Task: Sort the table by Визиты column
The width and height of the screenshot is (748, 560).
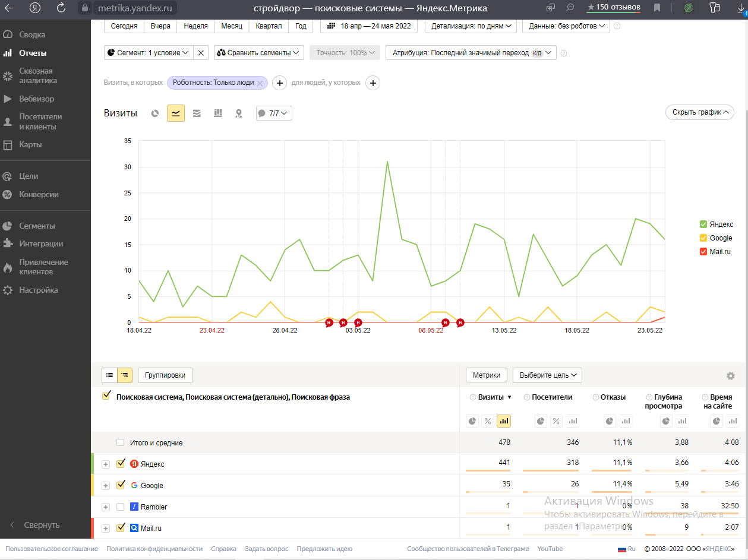Action: pos(491,397)
